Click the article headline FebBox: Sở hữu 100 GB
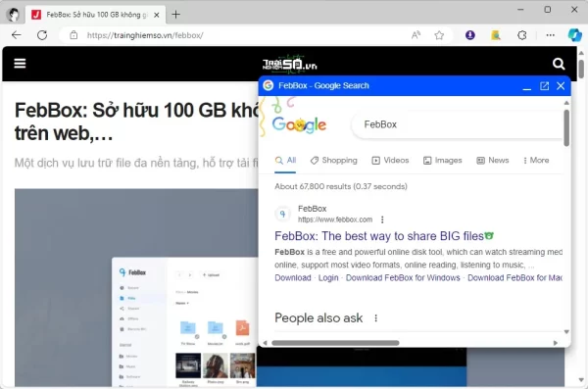 pyautogui.click(x=136, y=122)
